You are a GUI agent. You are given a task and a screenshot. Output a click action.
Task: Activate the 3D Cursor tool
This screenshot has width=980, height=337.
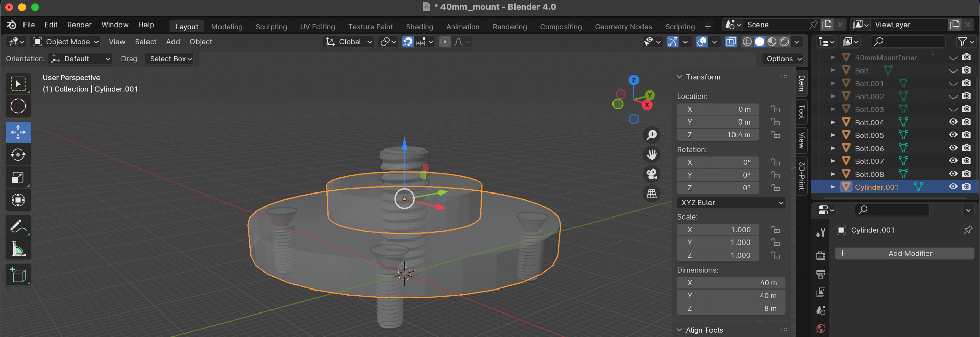(18, 106)
